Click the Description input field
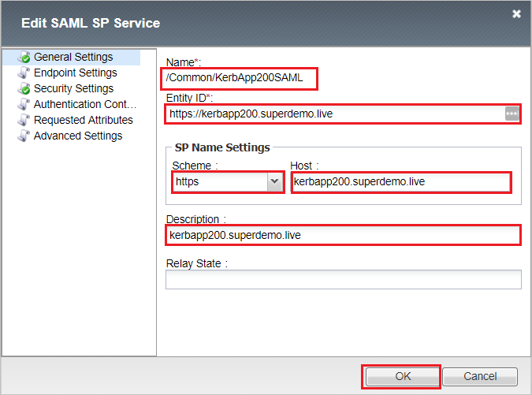 [344, 235]
